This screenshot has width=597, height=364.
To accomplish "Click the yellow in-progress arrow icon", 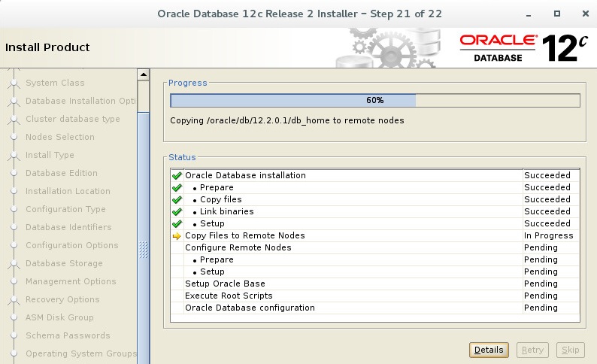I will 177,236.
